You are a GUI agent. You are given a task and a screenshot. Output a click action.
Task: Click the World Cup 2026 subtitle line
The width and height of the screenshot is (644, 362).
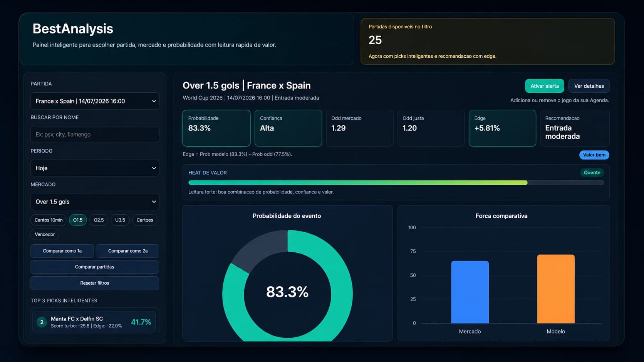click(251, 98)
